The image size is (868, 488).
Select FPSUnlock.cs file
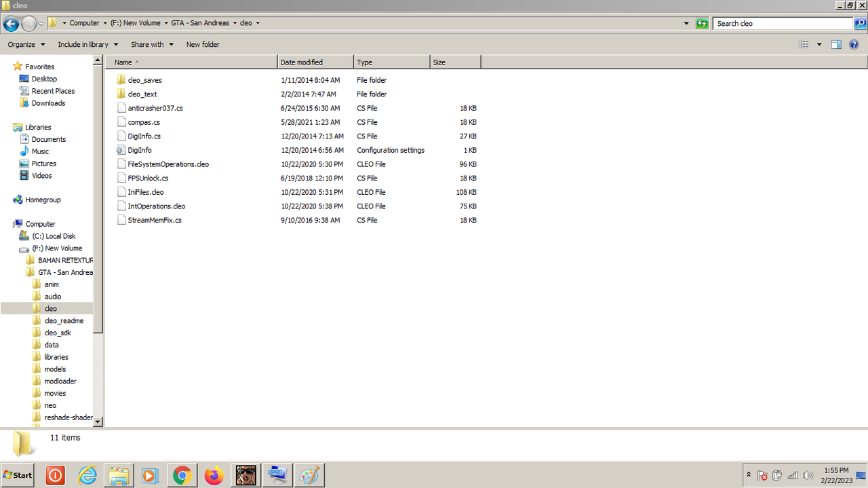[148, 179]
